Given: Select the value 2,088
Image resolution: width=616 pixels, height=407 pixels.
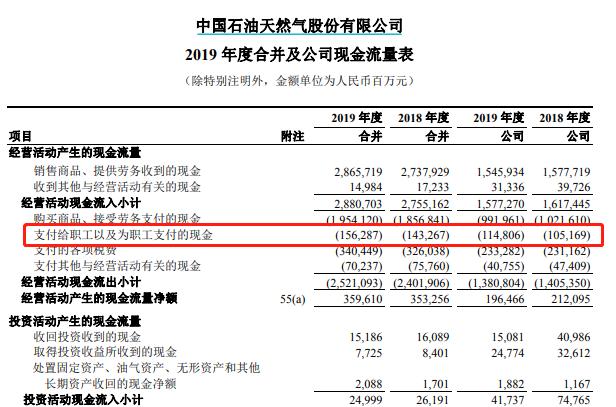Looking at the screenshot, I should coord(369,384).
